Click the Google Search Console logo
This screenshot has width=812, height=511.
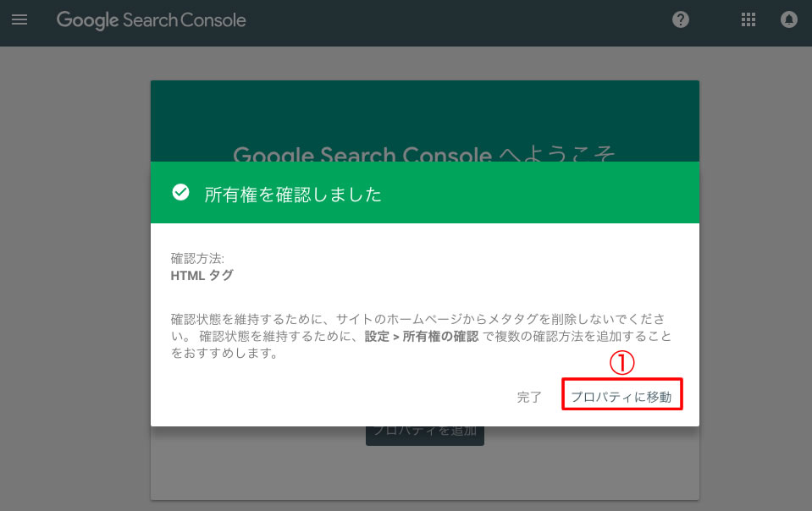151,19
